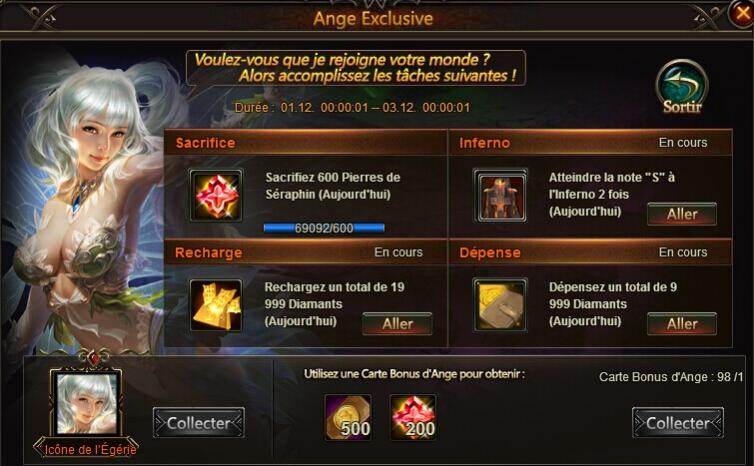Image resolution: width=754 pixels, height=466 pixels.
Task: Open Recharge via its Aller button
Action: [x=397, y=324]
